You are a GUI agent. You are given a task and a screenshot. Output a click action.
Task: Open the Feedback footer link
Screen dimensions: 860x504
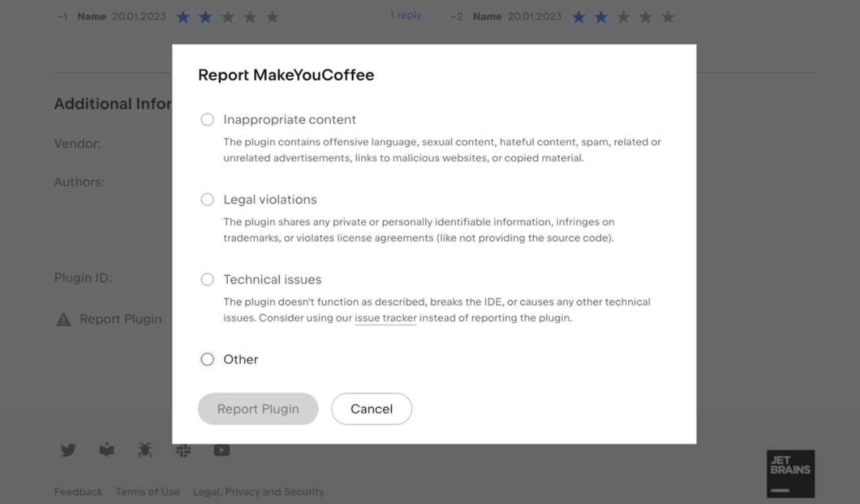click(x=78, y=492)
